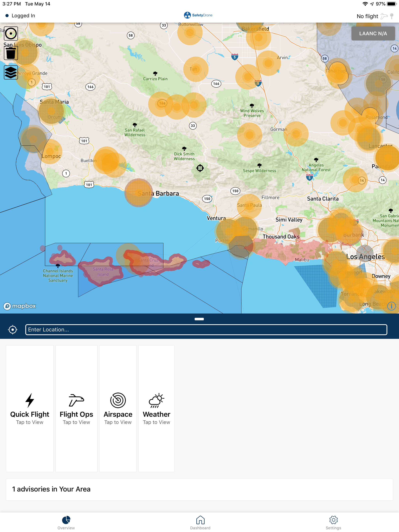Tap the Sespe Wilderness tree icon
The height and width of the screenshot is (532, 399).
pyautogui.click(x=259, y=166)
